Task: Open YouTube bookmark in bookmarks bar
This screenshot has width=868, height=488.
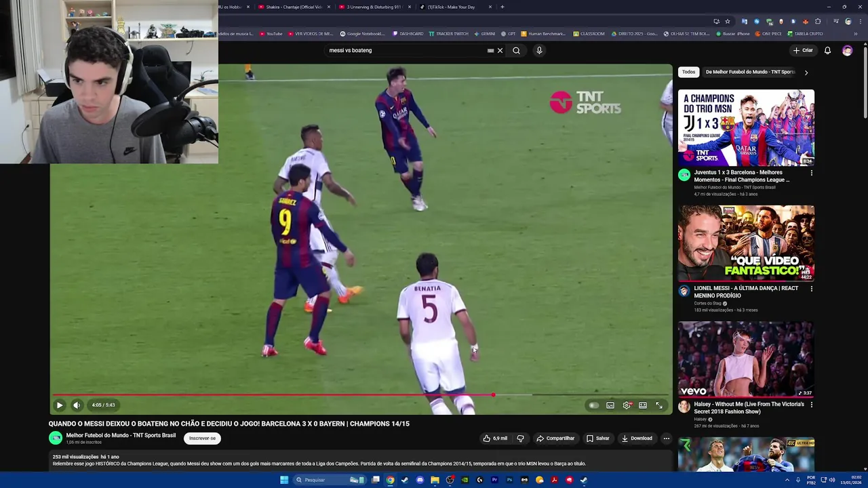Action: tap(271, 33)
